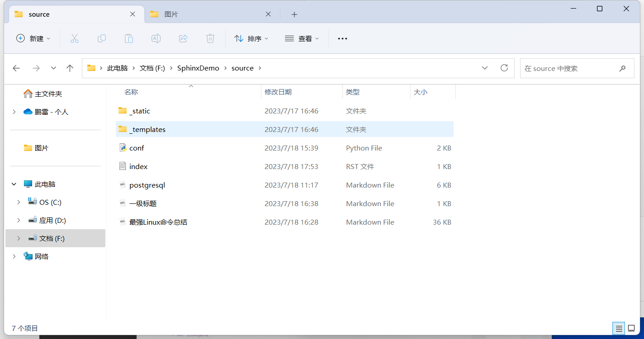
Task: Click folder icon in address bar
Action: click(91, 68)
